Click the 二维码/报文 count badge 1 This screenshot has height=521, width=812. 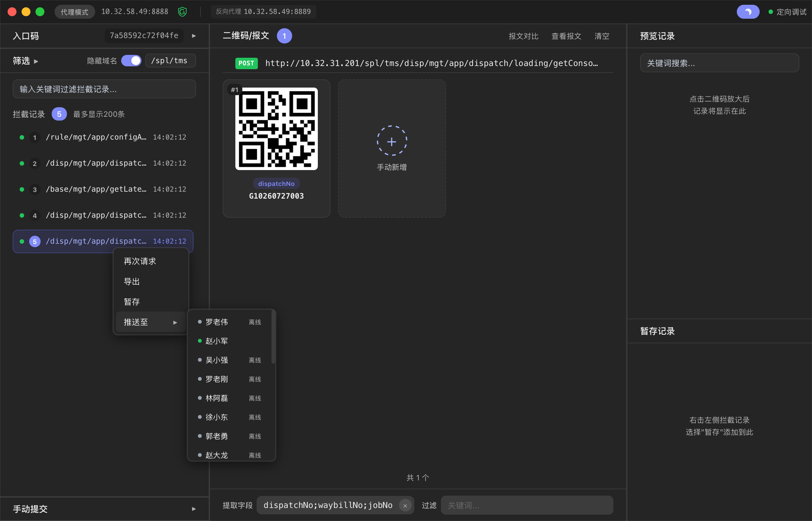[285, 36]
